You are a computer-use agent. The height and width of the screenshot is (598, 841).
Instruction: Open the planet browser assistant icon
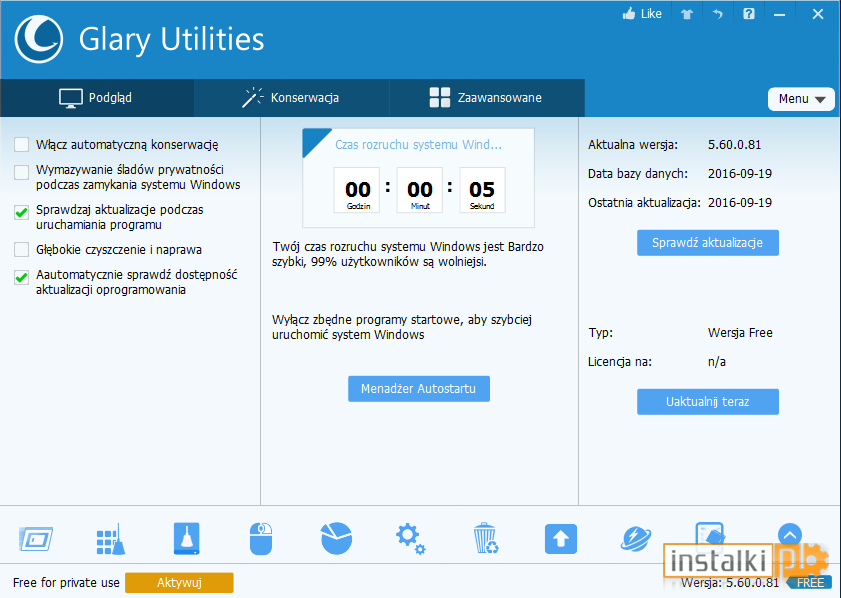[x=635, y=539]
